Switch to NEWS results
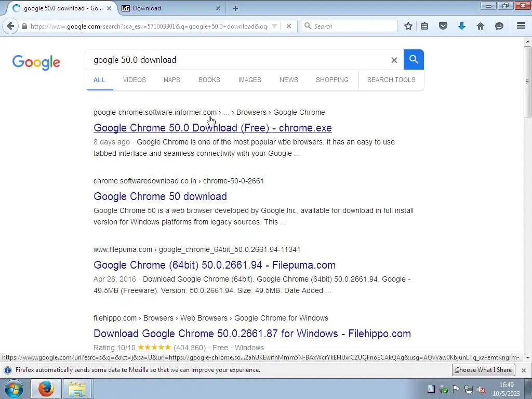532x399 pixels. click(x=289, y=80)
